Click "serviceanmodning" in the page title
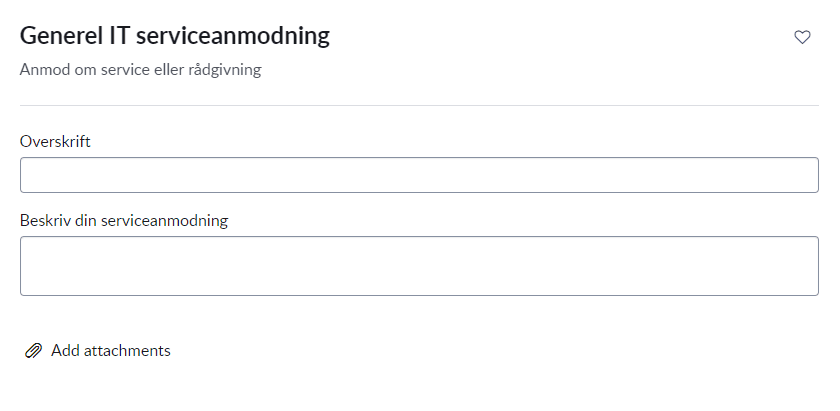 239,37
